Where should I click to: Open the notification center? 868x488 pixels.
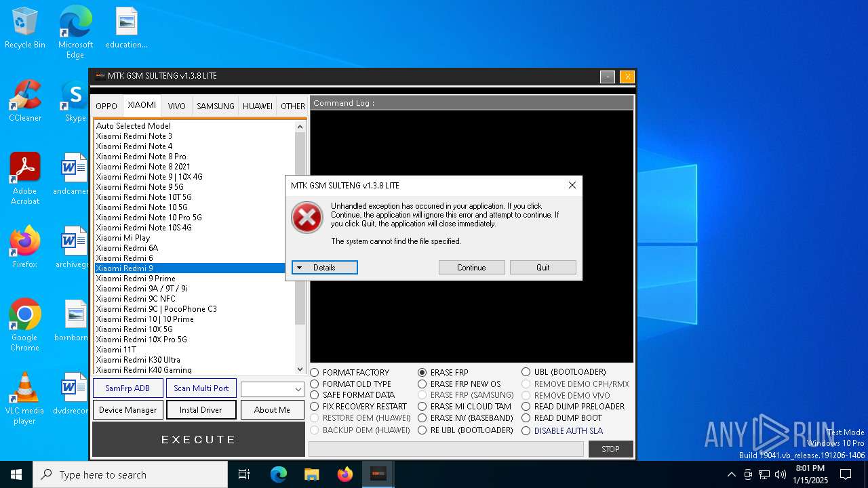(846, 474)
